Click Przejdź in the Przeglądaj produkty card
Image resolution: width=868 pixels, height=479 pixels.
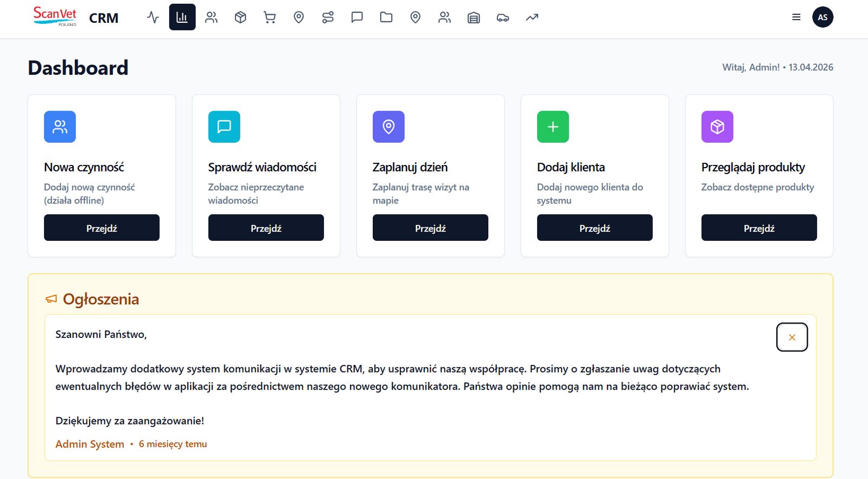click(x=759, y=228)
